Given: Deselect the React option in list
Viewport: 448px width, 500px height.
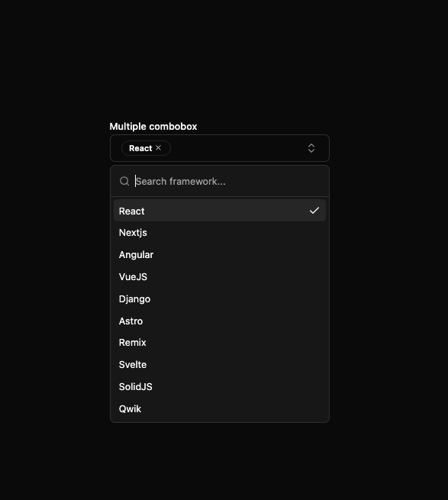Looking at the screenshot, I should point(220,211).
